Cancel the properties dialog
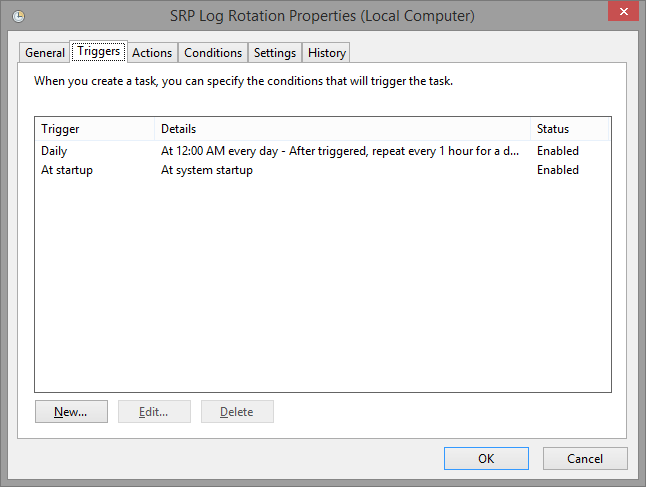Screen dimensions: 646x487 pyautogui.click(x=585, y=459)
